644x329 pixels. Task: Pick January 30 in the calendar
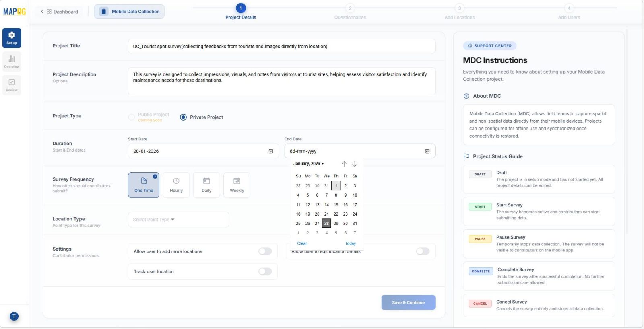(x=345, y=224)
